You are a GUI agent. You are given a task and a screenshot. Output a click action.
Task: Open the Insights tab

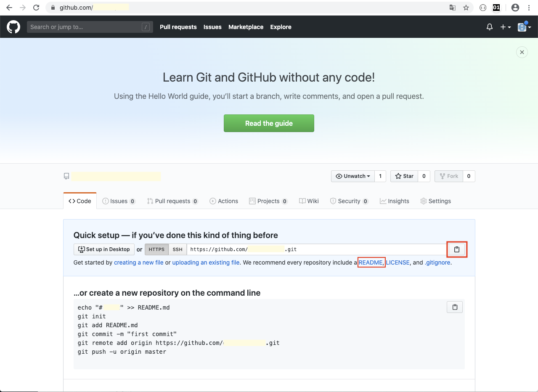tap(394, 201)
